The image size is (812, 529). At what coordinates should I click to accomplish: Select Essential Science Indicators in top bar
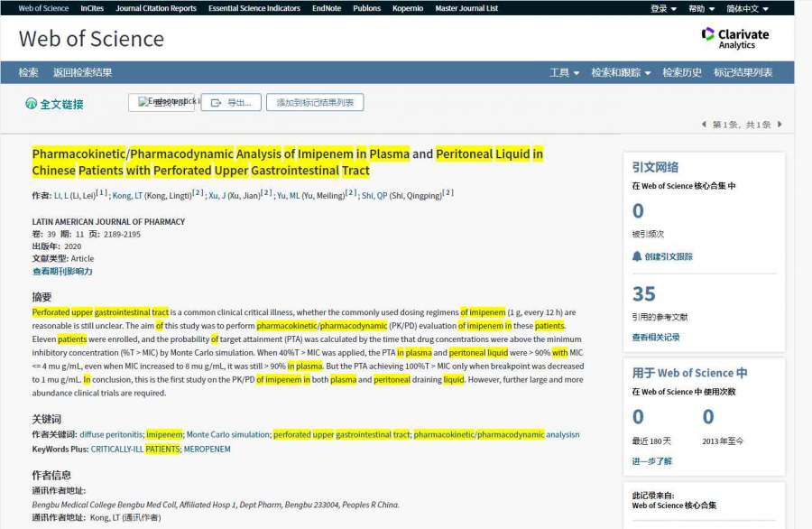(x=254, y=8)
